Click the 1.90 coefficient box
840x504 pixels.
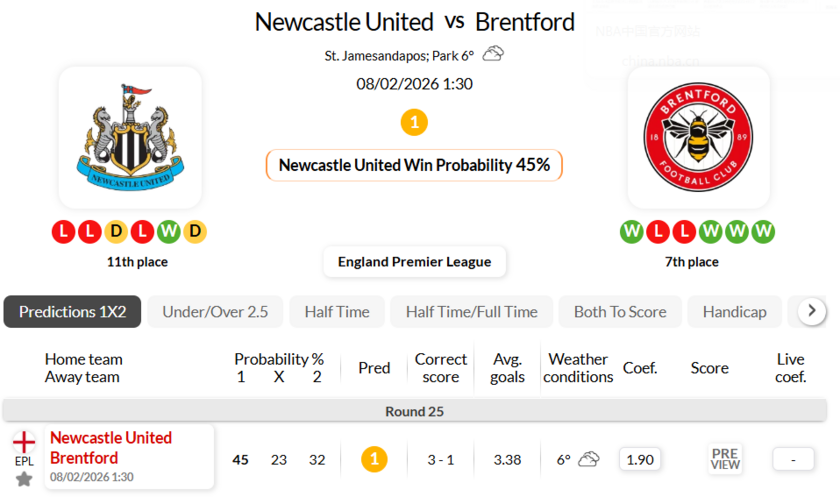tap(639, 459)
